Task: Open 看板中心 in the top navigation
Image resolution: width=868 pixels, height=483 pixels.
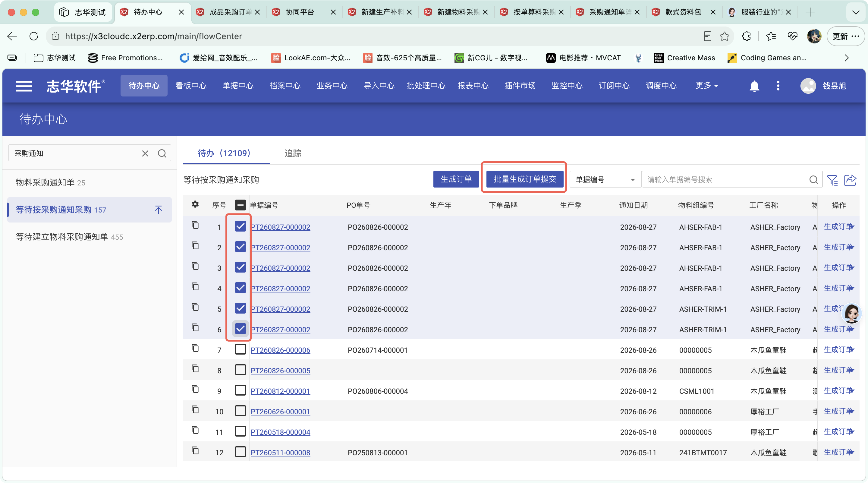Action: point(191,86)
